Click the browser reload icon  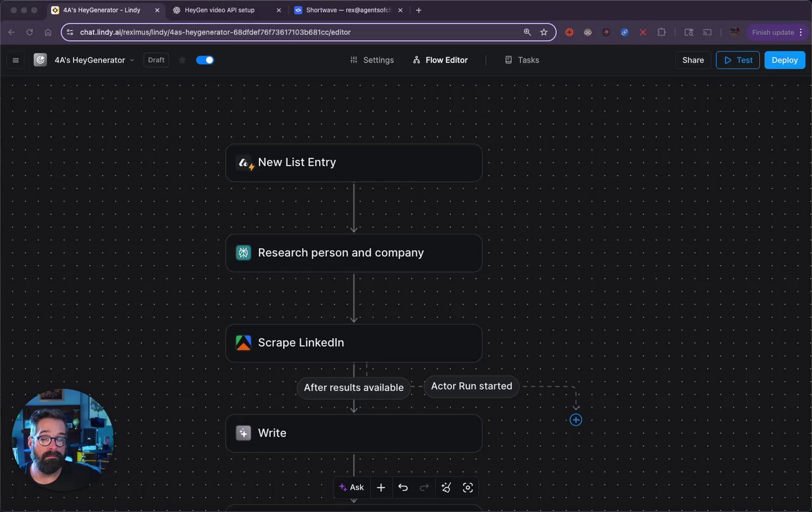pos(29,32)
